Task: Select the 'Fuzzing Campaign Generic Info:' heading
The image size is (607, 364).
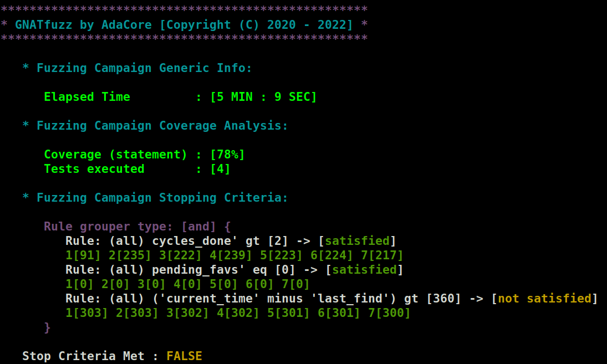Action: [x=144, y=68]
